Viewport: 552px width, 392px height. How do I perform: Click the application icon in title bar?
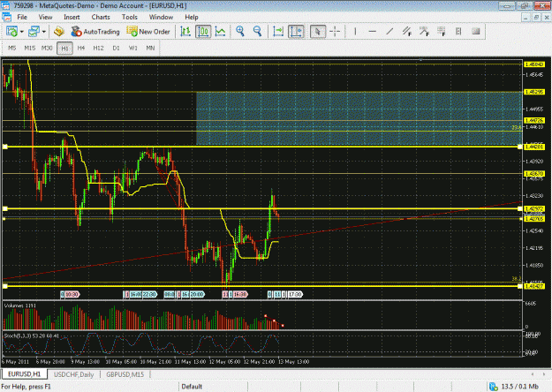[6, 5]
